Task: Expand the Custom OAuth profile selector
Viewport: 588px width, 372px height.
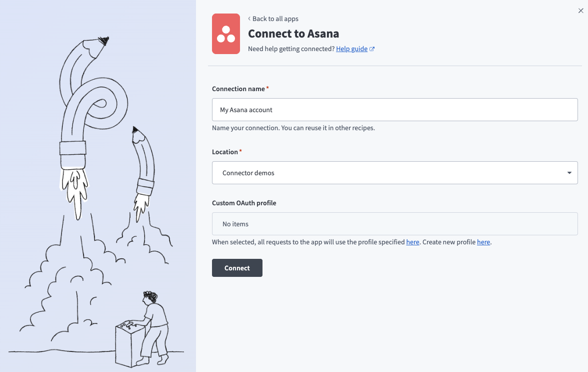Action: click(x=394, y=224)
